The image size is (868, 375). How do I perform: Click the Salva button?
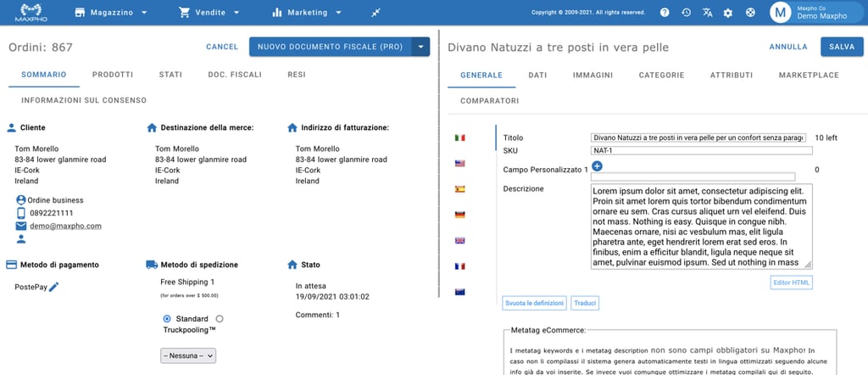click(842, 47)
